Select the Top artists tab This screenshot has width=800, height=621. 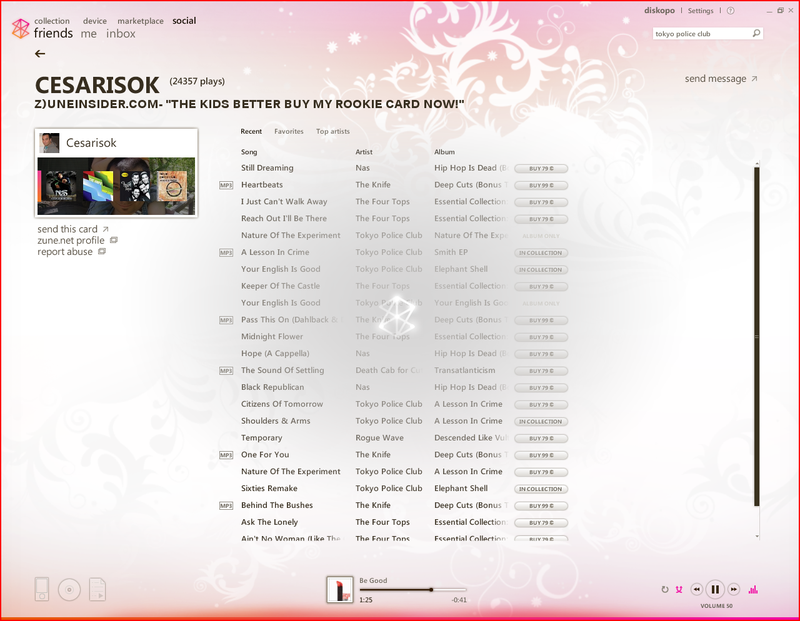pyautogui.click(x=333, y=131)
